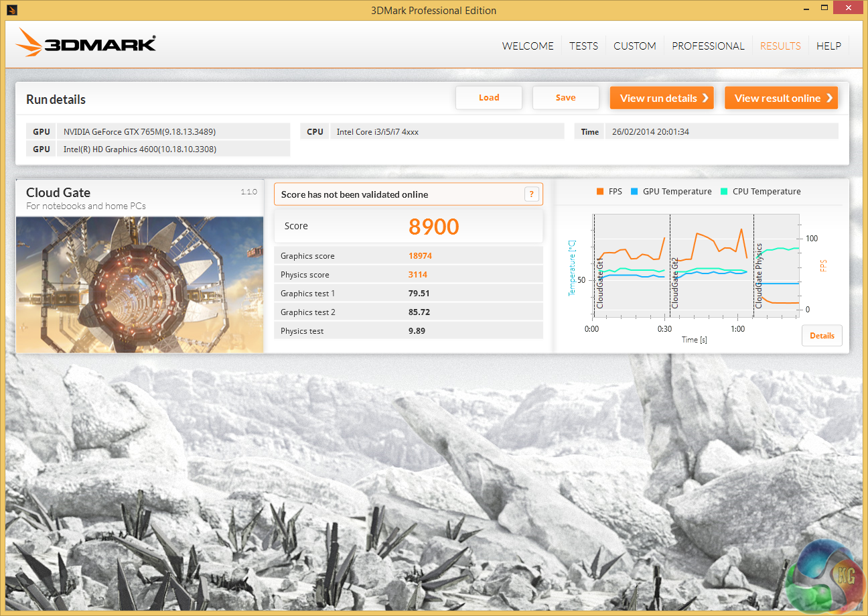Viewport: 868px width, 616px height.
Task: Click the CloudGate Gt2 chart marker label
Action: tap(675, 284)
